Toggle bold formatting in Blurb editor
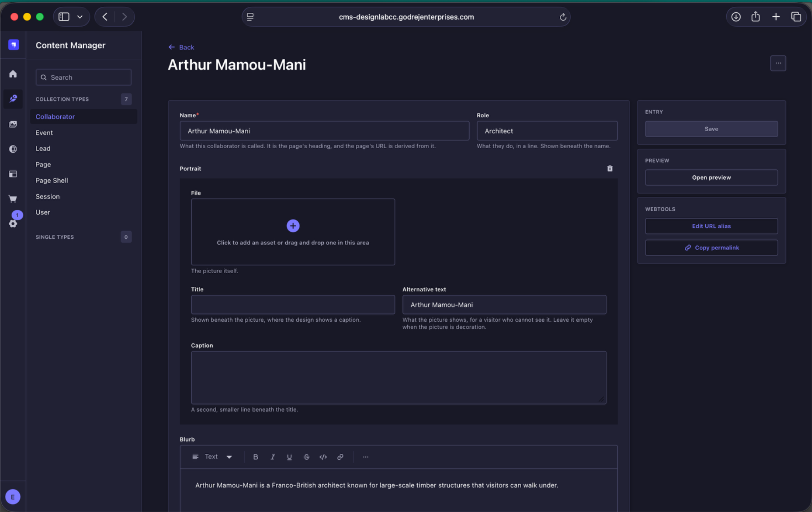This screenshot has width=812, height=512. [x=255, y=457]
